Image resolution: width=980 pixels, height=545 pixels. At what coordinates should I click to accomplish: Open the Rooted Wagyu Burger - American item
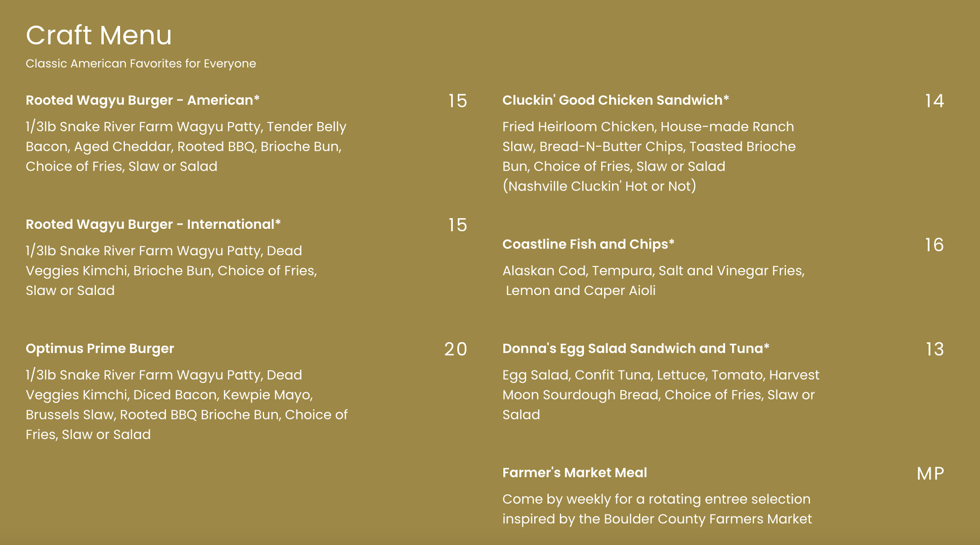(142, 100)
